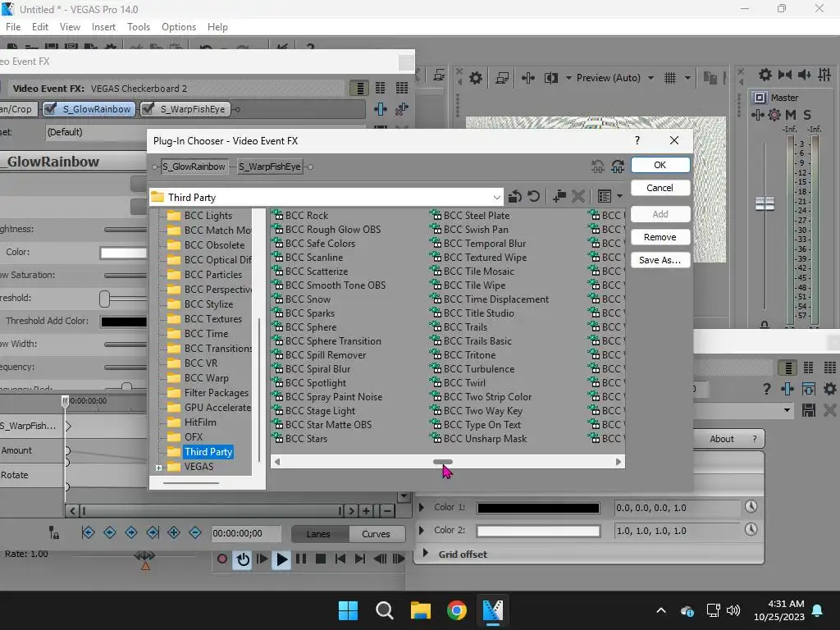This screenshot has height=630, width=840.
Task: Open the Insert menu
Action: pos(103,27)
